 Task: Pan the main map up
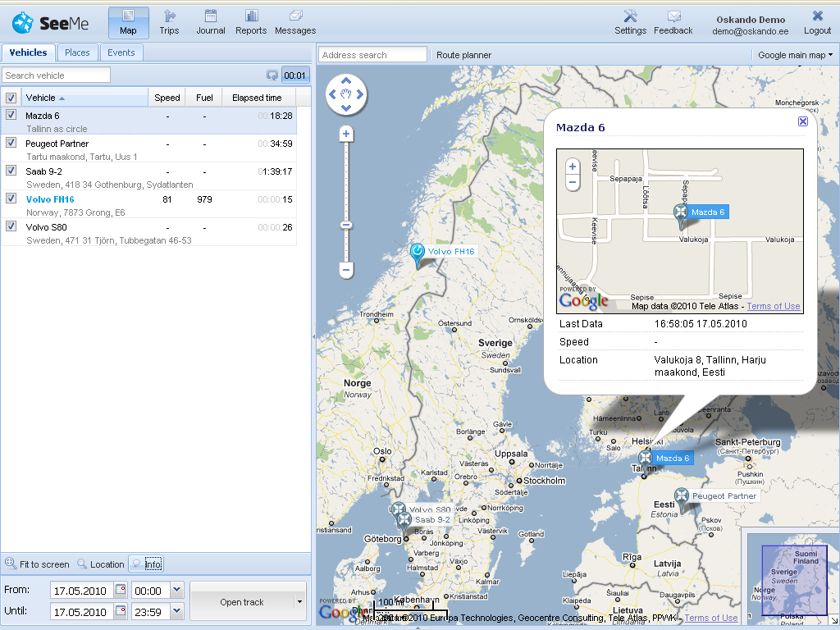click(x=346, y=80)
